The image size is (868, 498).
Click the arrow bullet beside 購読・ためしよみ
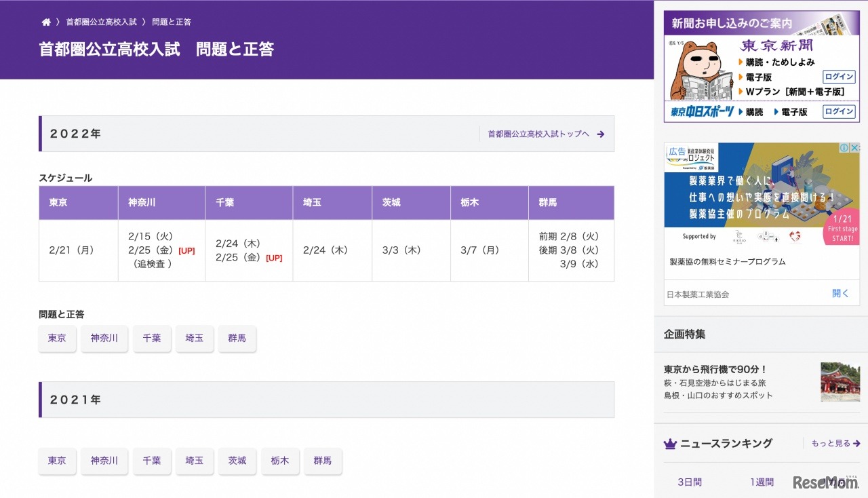pos(741,61)
